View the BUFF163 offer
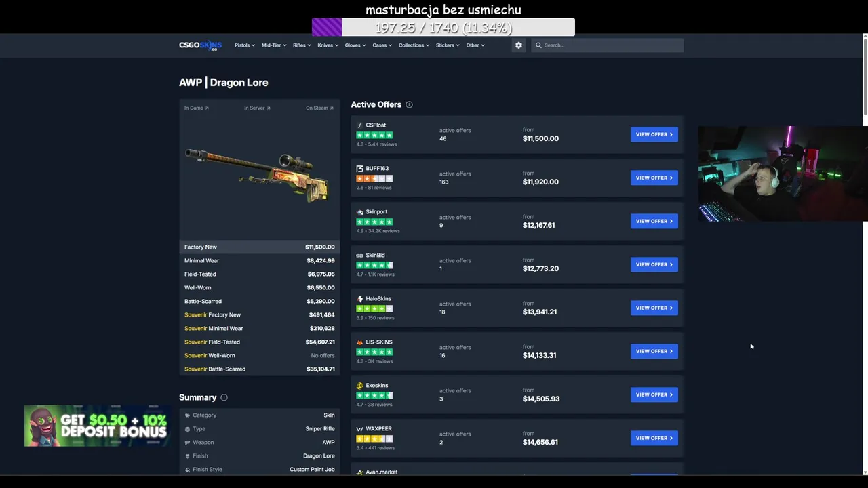Viewport: 868px width, 488px height. pyautogui.click(x=654, y=178)
